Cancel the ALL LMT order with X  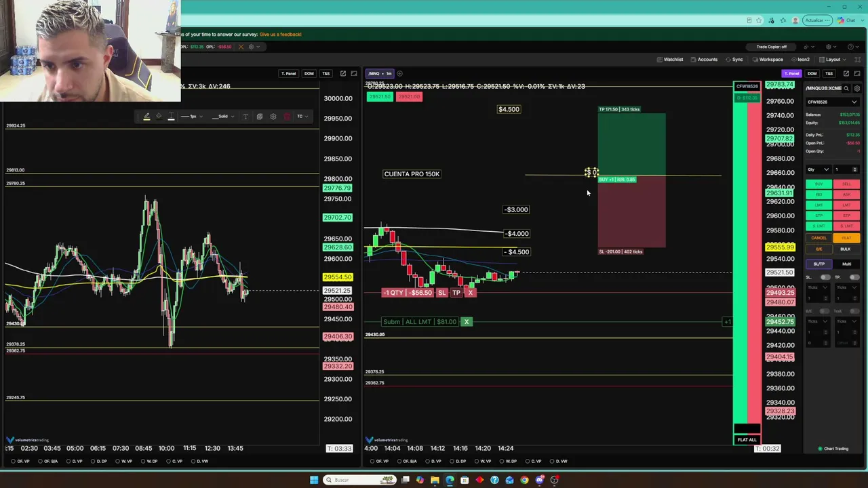tap(466, 322)
